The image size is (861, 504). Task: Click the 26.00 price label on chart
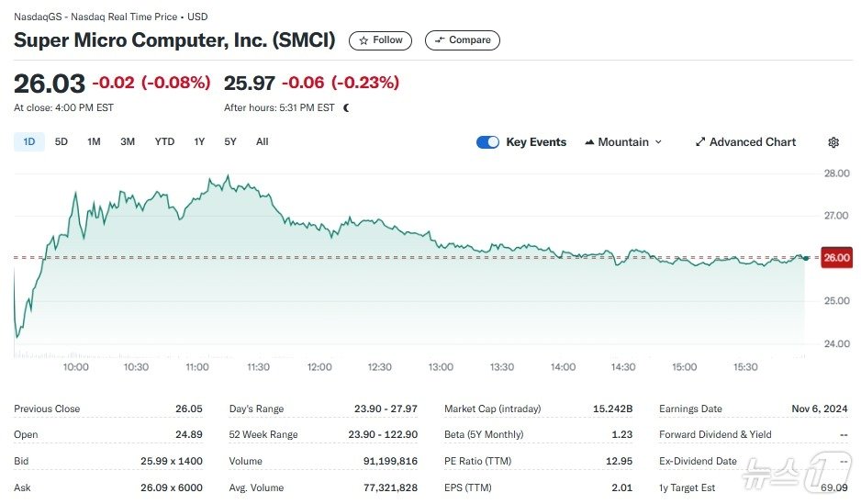(x=836, y=258)
